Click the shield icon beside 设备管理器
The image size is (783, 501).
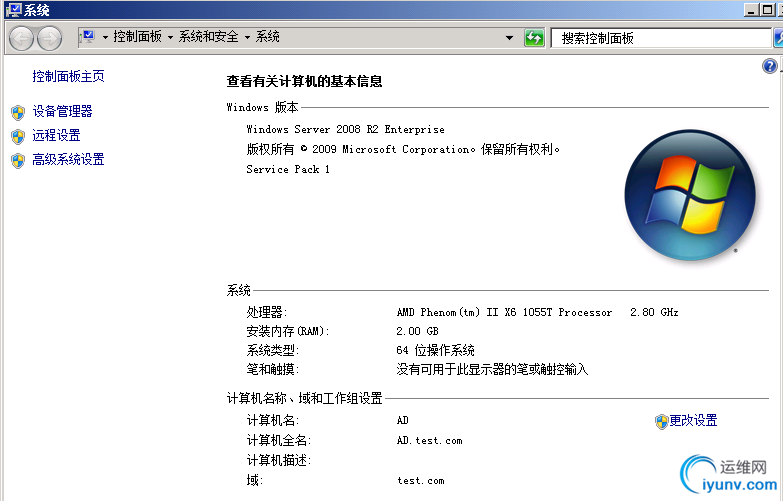click(x=18, y=112)
